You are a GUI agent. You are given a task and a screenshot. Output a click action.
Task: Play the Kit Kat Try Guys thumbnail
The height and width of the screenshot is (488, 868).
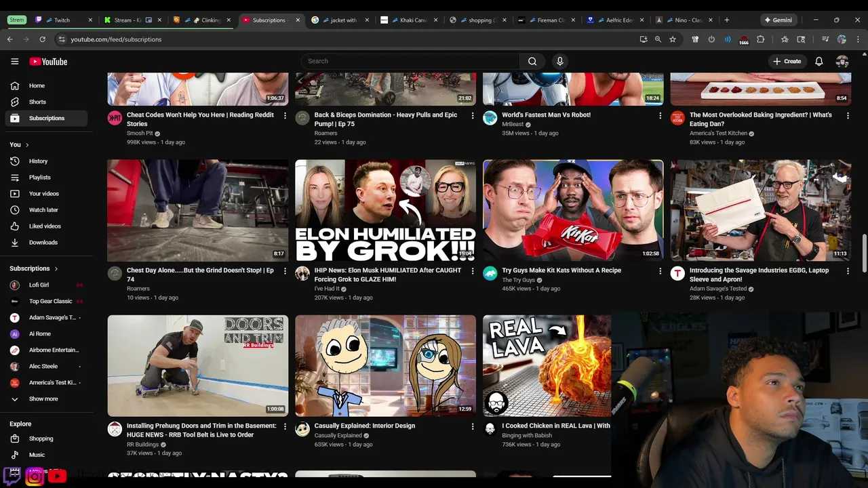click(573, 210)
